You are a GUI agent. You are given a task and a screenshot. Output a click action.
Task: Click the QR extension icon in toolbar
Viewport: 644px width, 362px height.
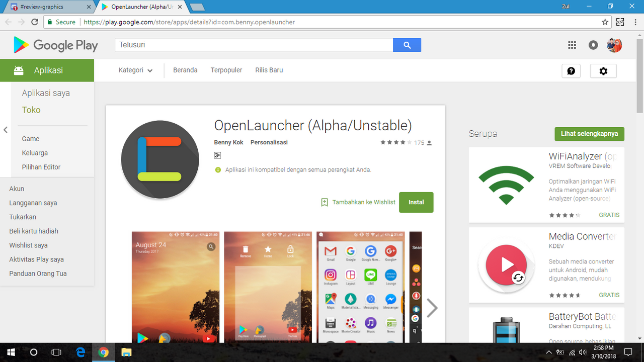pos(620,22)
